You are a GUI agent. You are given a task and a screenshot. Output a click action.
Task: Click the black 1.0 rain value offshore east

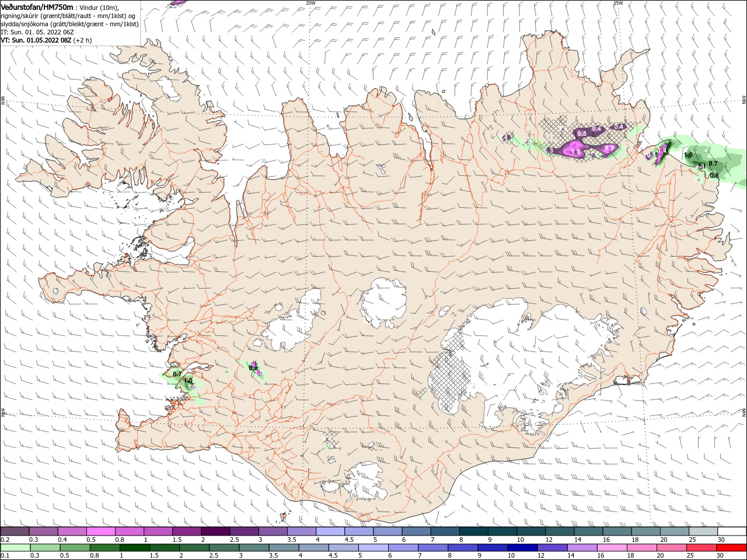coord(688,155)
